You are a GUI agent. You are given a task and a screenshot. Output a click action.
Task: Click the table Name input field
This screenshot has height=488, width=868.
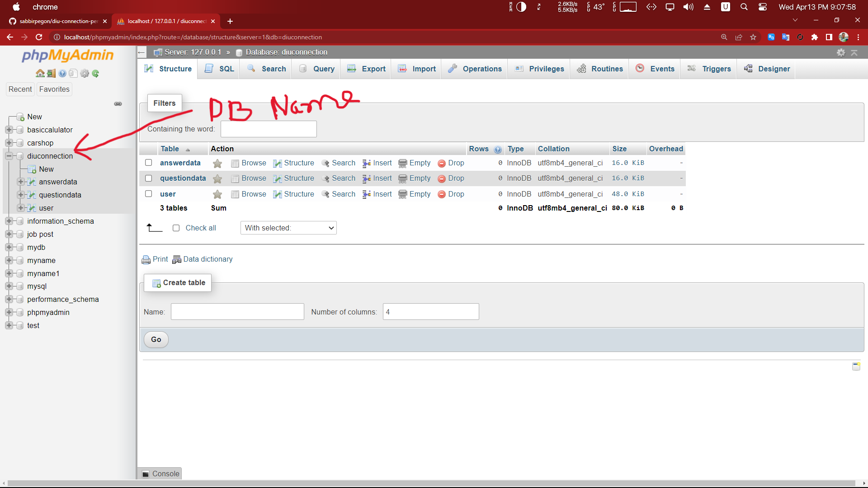pyautogui.click(x=237, y=311)
